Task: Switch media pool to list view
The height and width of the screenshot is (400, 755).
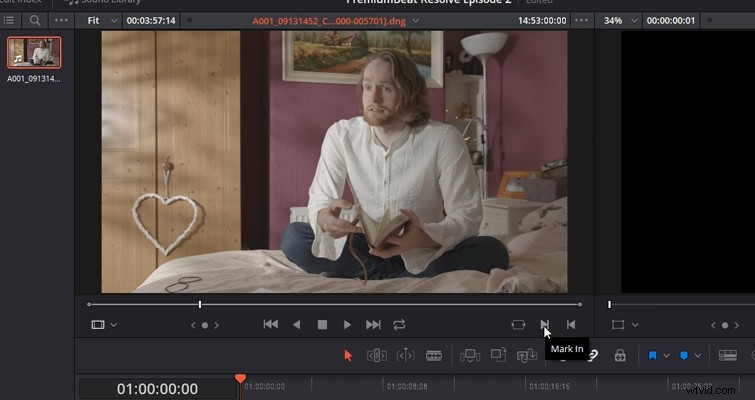Action: click(x=9, y=20)
